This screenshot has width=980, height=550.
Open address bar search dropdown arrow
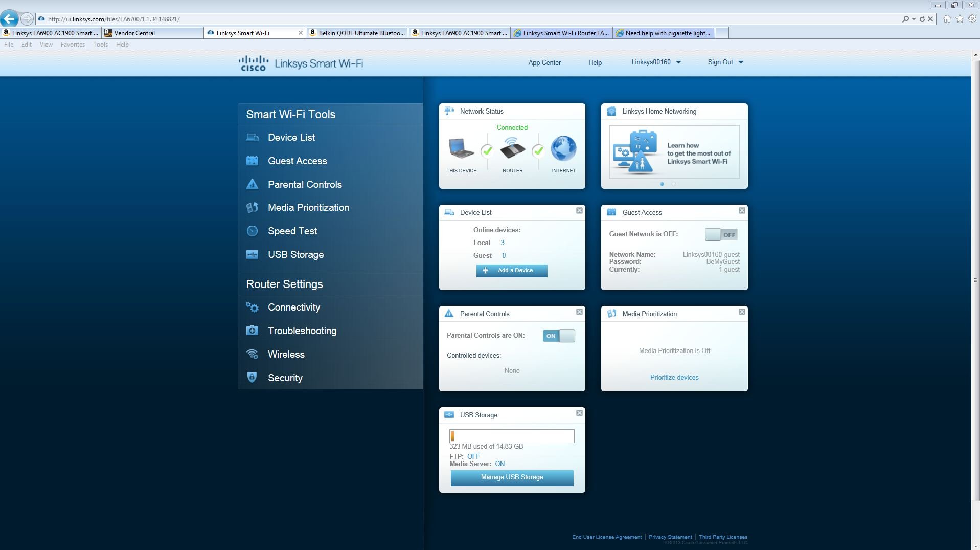(x=914, y=19)
